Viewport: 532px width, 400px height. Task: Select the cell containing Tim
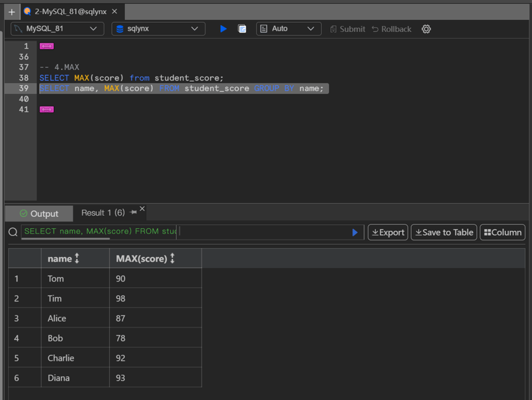point(75,298)
